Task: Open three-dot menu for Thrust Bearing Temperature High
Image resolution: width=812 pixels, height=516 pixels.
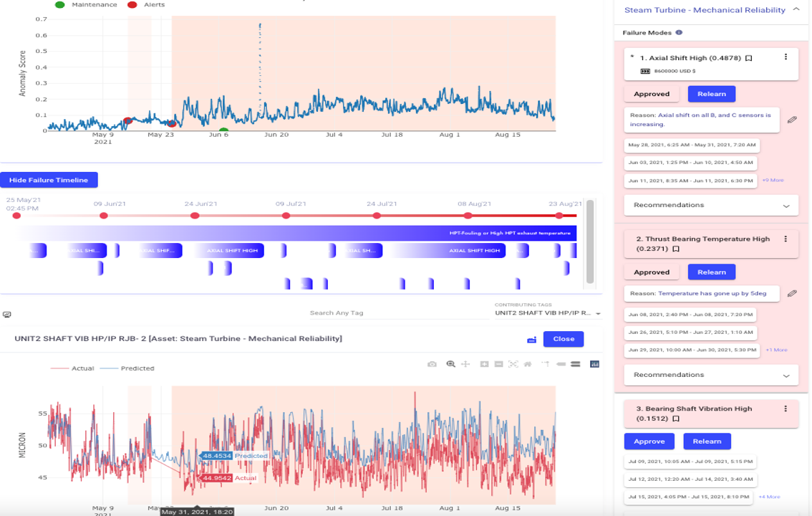Action: coord(786,239)
